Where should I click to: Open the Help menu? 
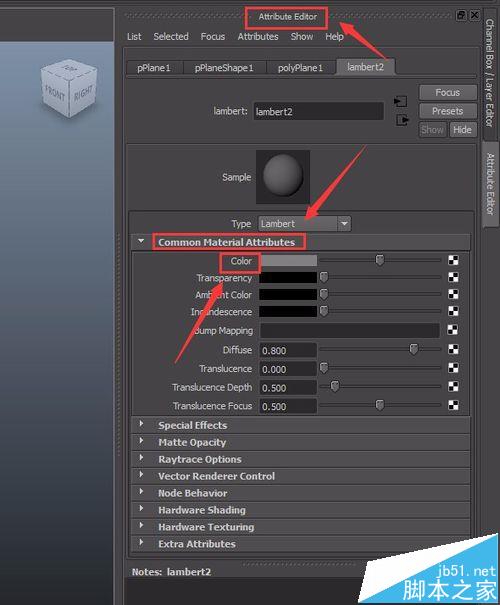334,37
